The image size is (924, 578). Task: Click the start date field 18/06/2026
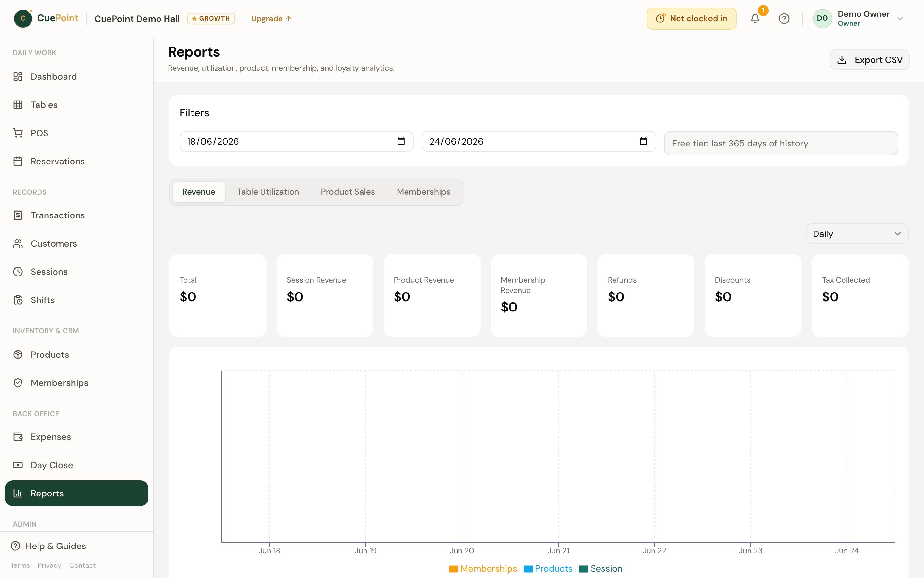[297, 141]
